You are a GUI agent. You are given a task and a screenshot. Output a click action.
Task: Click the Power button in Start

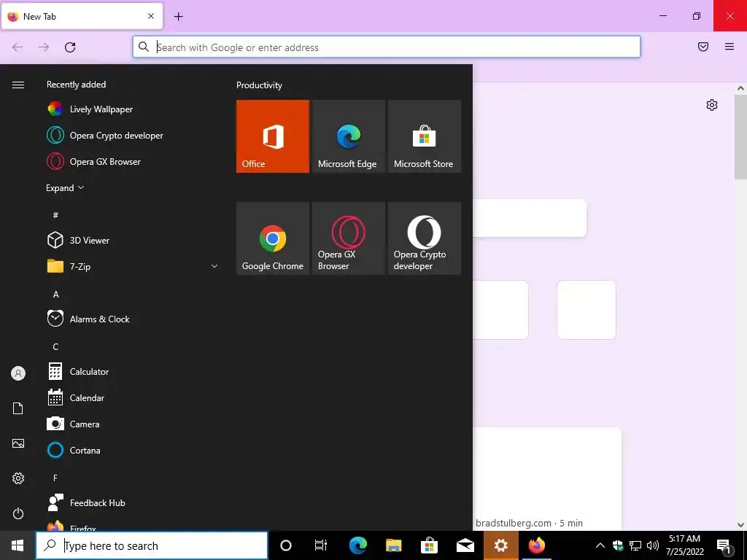coord(18,513)
